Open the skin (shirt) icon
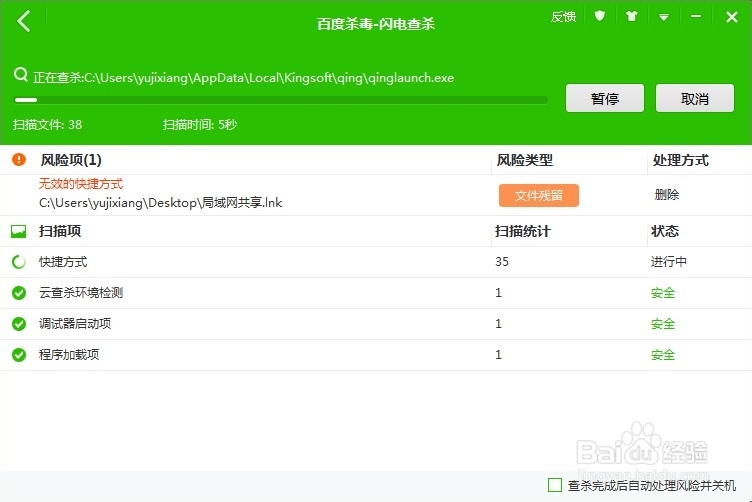Screen dimensions: 752x502 pos(632,17)
